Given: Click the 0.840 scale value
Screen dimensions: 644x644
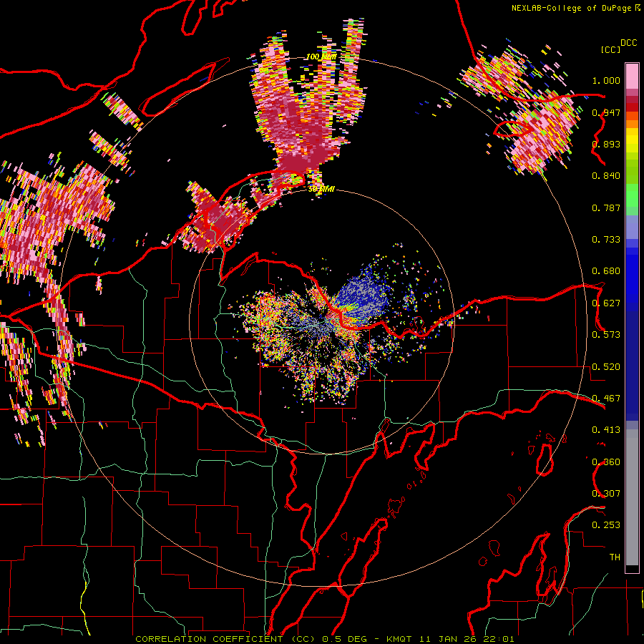Looking at the screenshot, I should 606,176.
